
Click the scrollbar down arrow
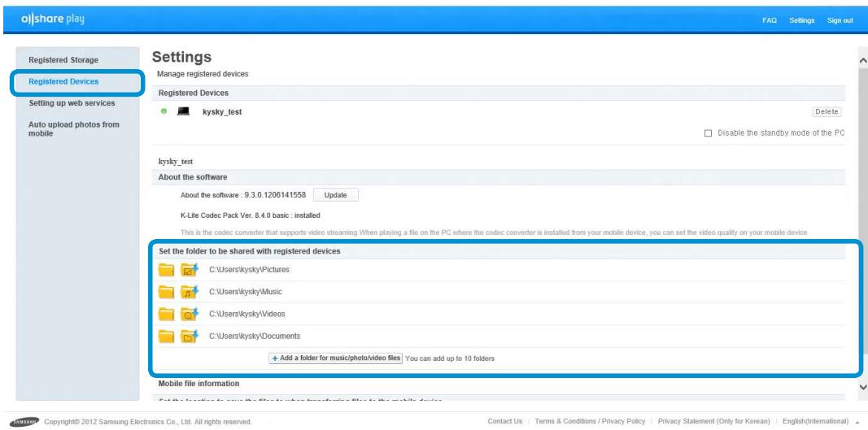(x=862, y=388)
